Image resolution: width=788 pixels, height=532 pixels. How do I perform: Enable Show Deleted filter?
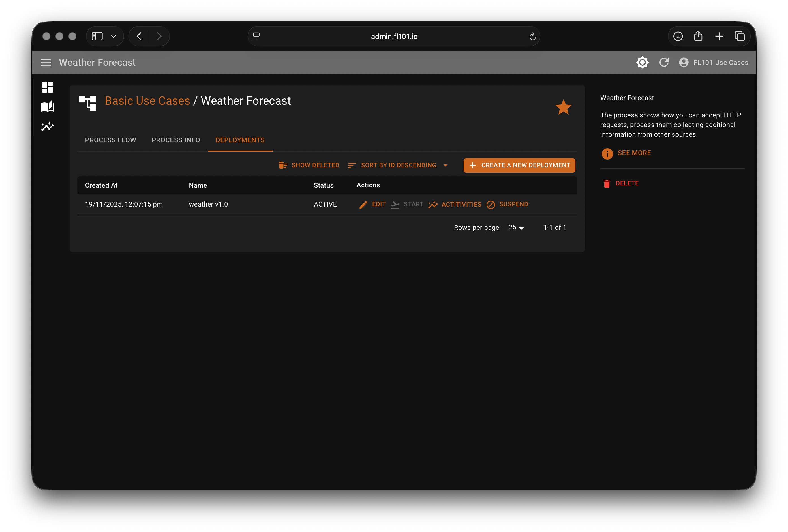coord(309,165)
